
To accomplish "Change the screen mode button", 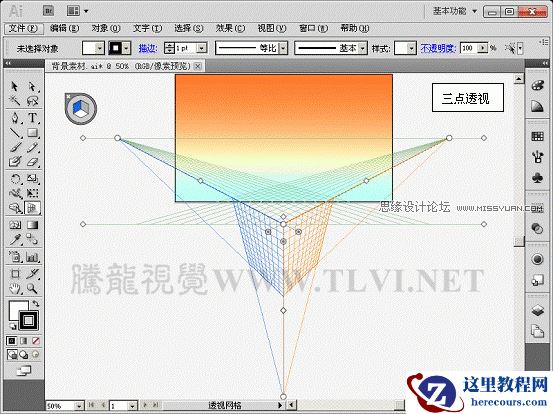I will 24,371.
